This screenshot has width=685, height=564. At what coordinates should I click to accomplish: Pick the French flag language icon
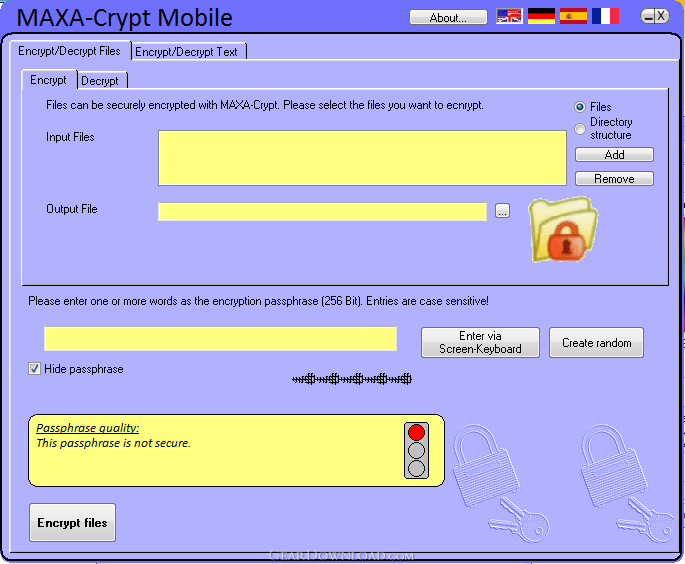605,16
